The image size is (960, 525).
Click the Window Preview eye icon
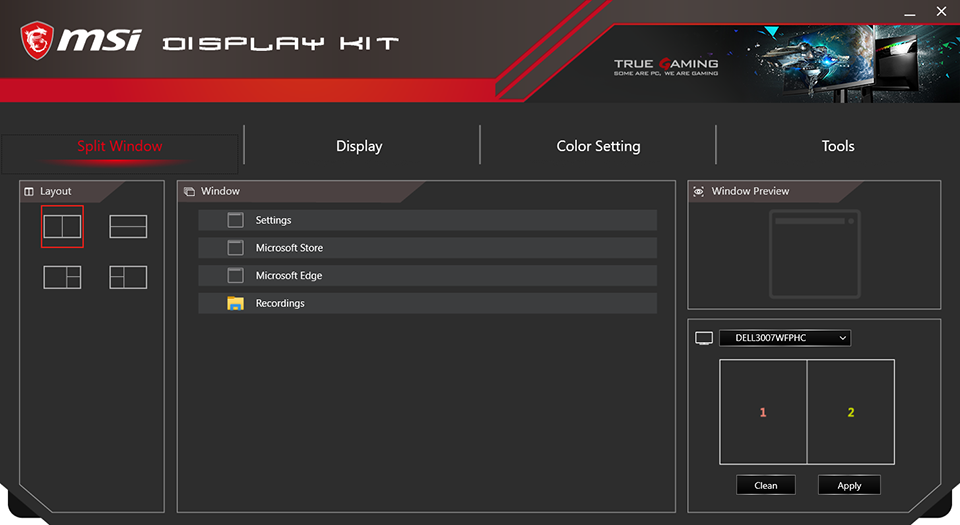699,192
